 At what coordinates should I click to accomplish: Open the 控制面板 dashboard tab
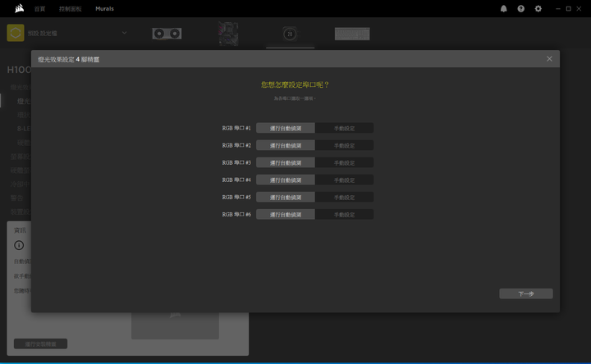click(70, 9)
